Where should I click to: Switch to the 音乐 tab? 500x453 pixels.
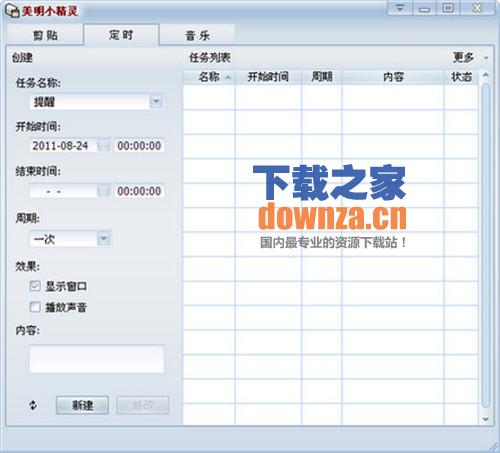tap(197, 35)
